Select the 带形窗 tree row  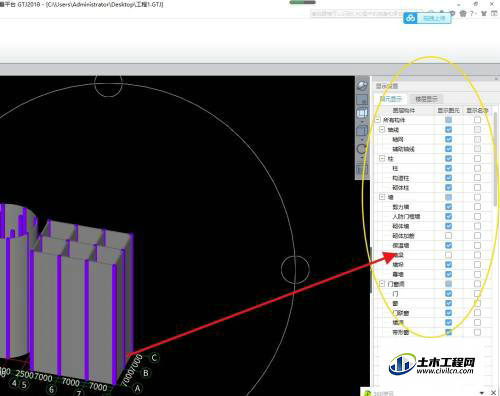click(x=400, y=332)
